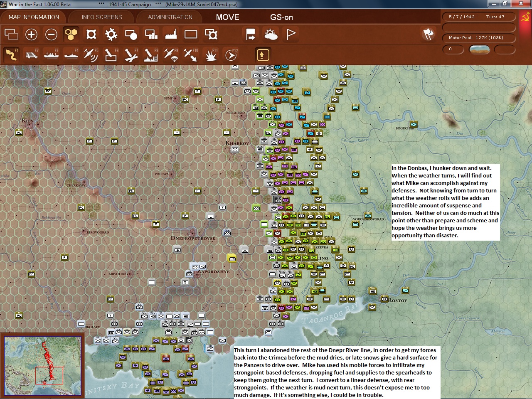Toggle the hex grid display

coord(71,34)
